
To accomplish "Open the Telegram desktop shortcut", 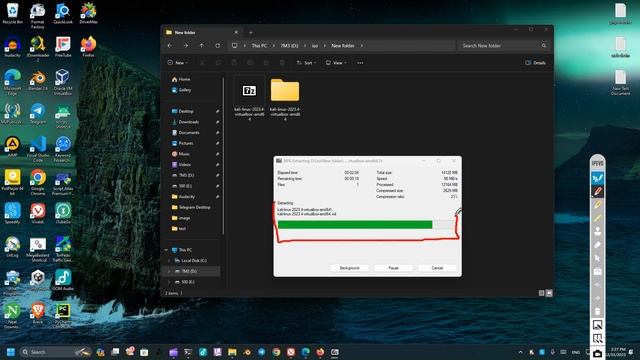I will coord(38,113).
